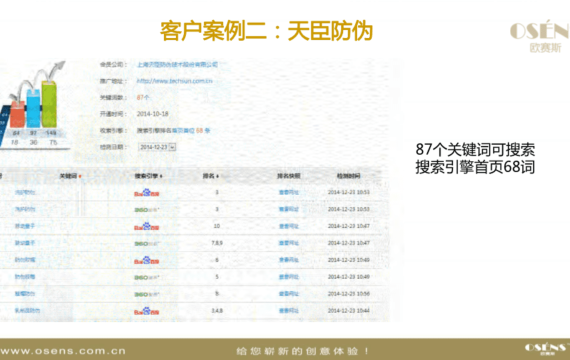Screen dimensions: 570x360
Task: Click the 87个 keyword count value
Action: 143,97
